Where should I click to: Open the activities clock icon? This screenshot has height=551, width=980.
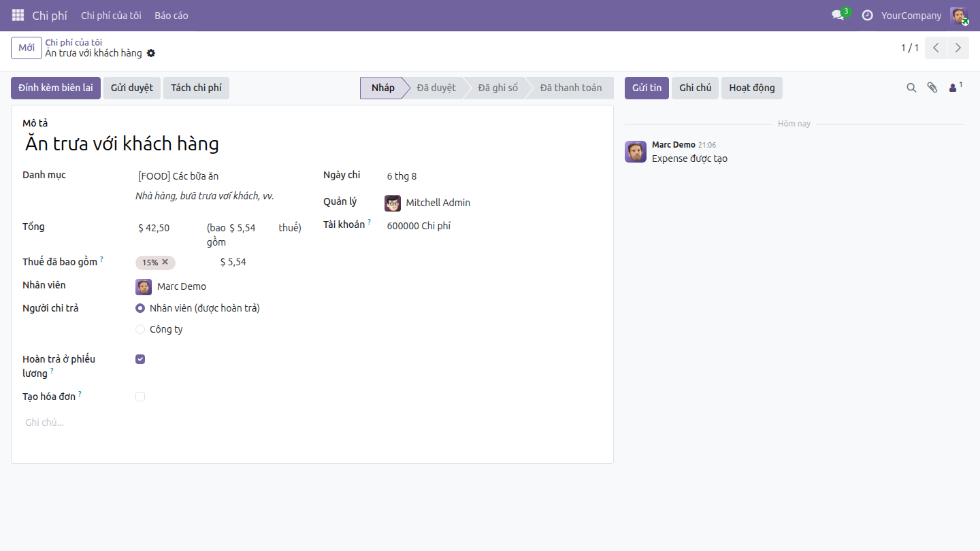867,15
